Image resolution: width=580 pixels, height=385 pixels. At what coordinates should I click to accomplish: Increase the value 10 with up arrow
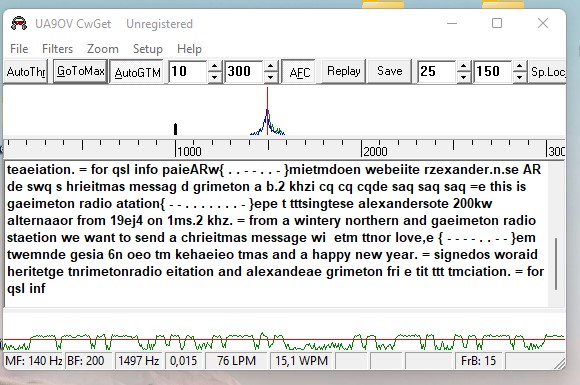point(215,67)
